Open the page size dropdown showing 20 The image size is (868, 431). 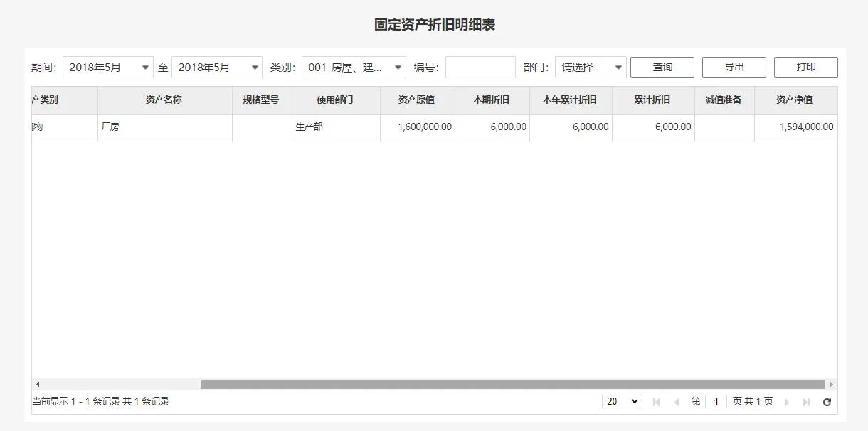(x=621, y=401)
